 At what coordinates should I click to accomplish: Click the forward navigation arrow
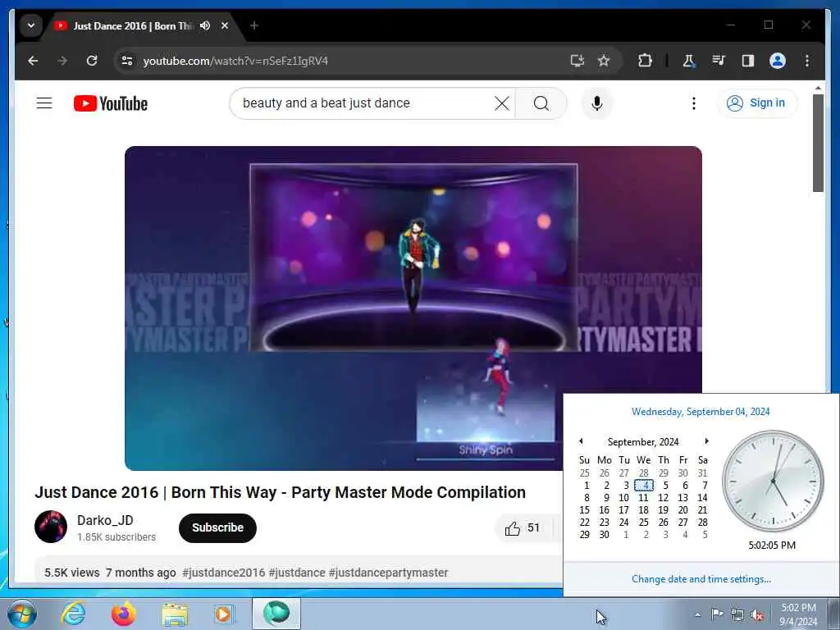click(x=62, y=61)
